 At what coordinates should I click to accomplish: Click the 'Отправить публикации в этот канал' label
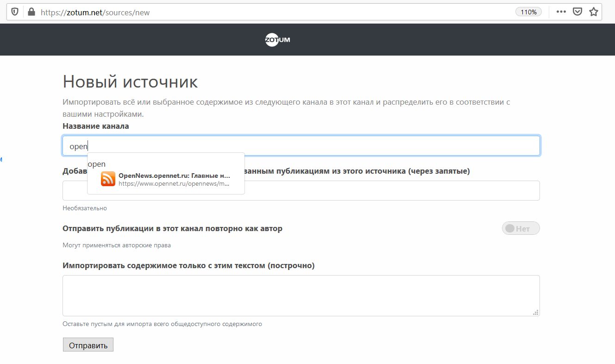[x=172, y=228]
